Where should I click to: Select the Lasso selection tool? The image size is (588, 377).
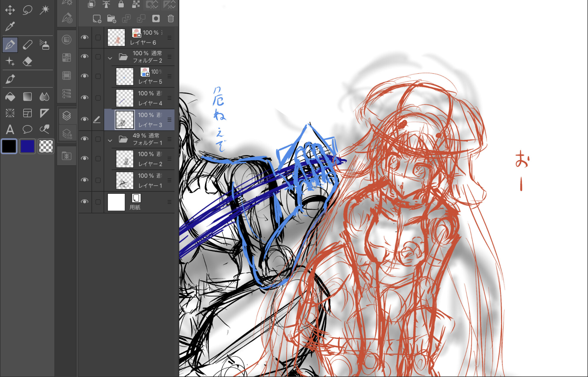click(27, 10)
